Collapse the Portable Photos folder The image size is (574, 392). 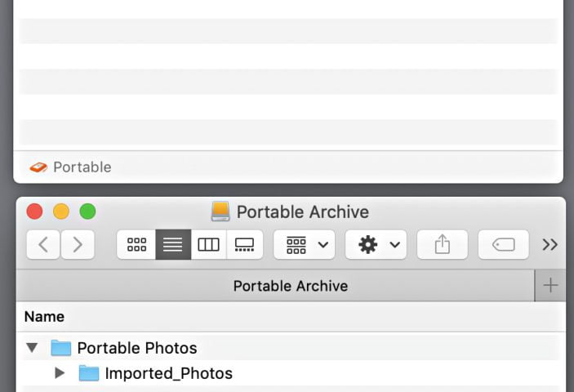(x=32, y=348)
